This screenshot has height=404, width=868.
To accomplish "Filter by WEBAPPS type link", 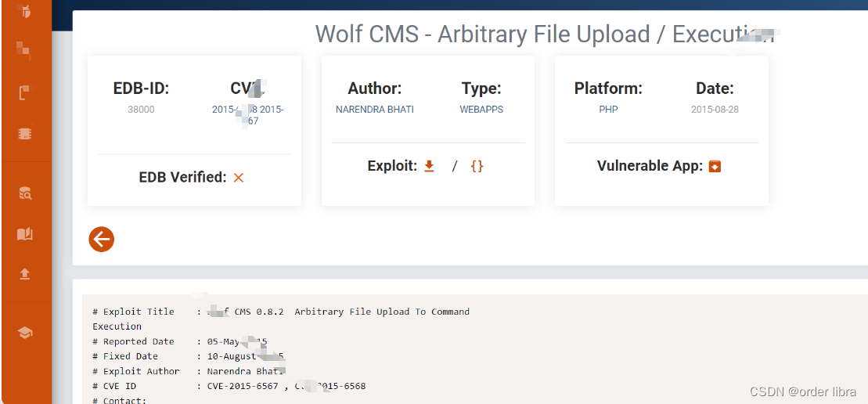I will 481,110.
